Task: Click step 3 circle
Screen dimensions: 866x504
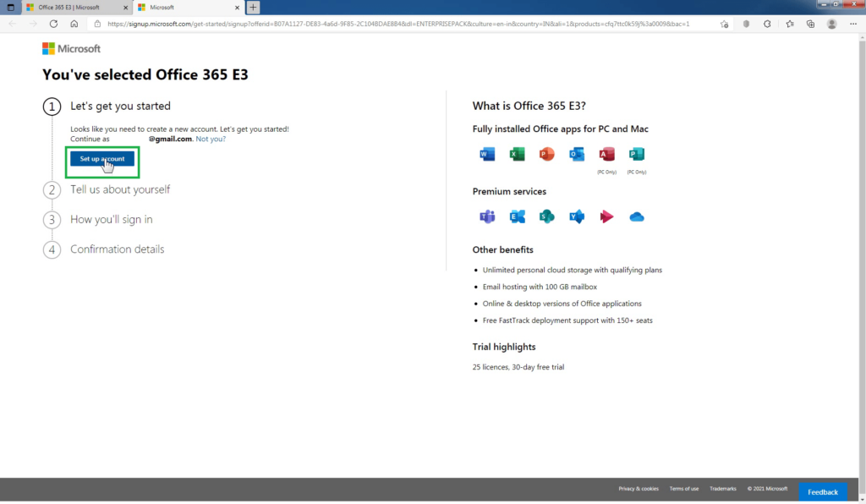Action: click(52, 220)
